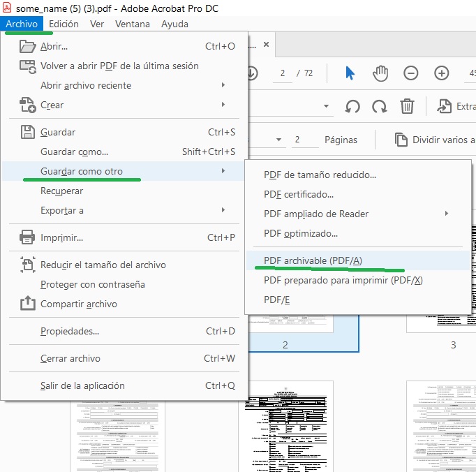The height and width of the screenshot is (472, 476).
Task: Choose PDF certificado...
Action: 358,194
